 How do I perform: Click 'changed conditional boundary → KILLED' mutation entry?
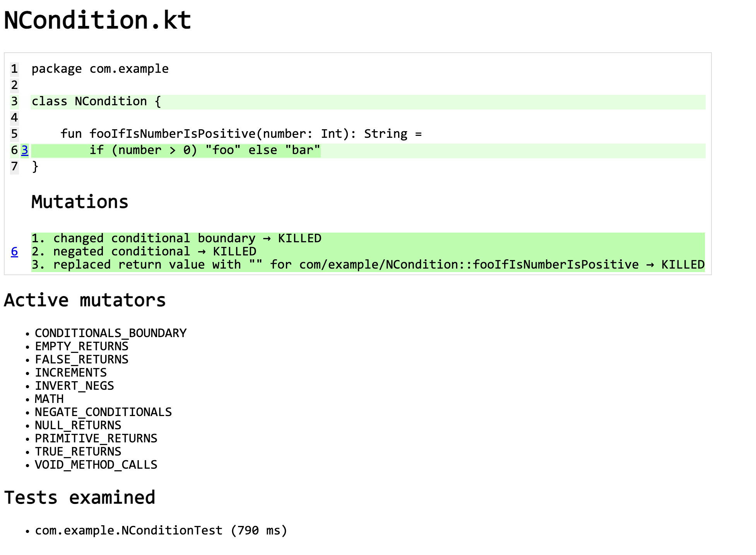[x=176, y=238]
